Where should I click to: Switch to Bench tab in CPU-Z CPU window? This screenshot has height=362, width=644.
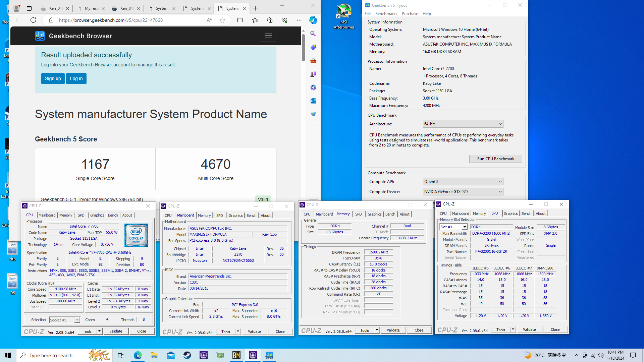point(113,215)
